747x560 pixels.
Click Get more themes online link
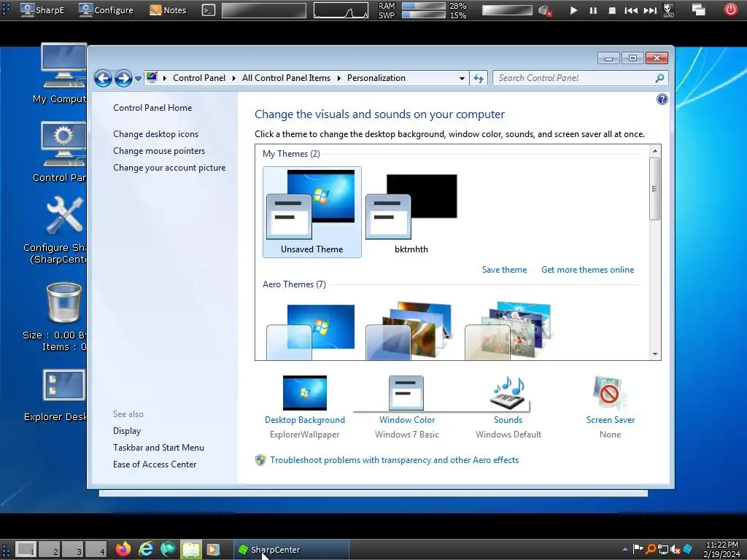(587, 270)
